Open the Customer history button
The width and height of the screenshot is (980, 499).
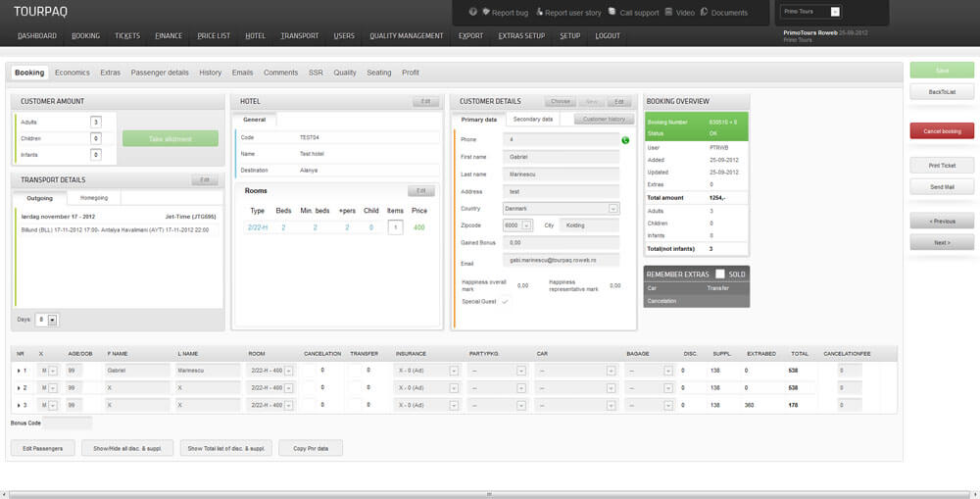point(604,119)
